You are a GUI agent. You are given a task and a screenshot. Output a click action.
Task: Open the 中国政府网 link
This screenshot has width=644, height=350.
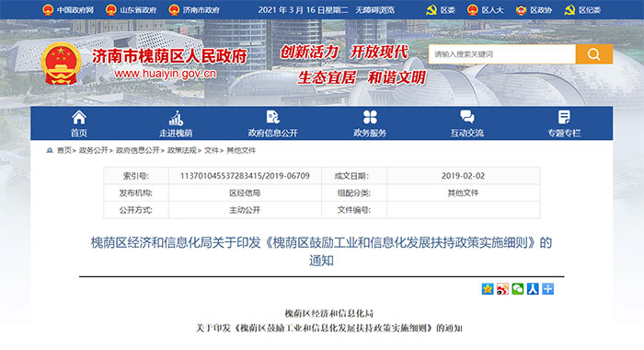tap(75, 10)
